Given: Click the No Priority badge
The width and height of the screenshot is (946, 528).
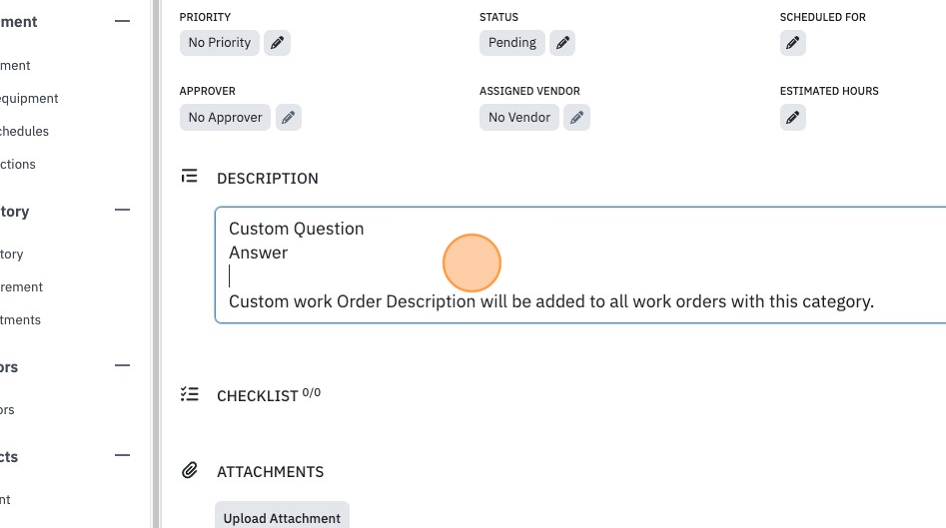Looking at the screenshot, I should pos(220,43).
